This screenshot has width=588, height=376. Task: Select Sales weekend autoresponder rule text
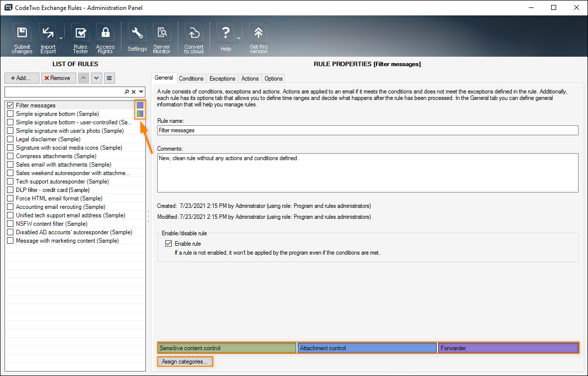point(73,173)
